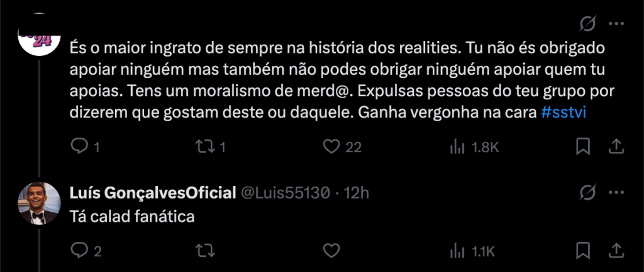The height and width of the screenshot is (272, 644).
Task: Repost the tweet about realities ingratitude
Action: 204,147
